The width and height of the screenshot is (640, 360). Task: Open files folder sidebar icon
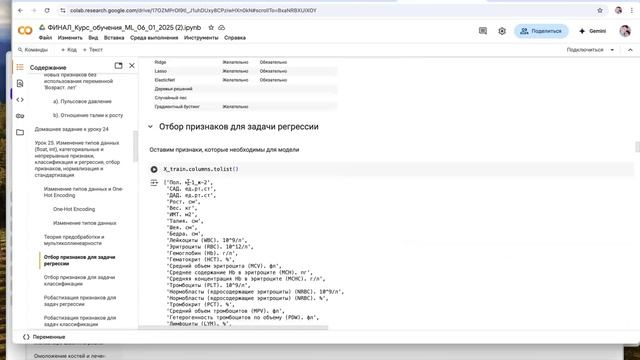tap(20, 132)
